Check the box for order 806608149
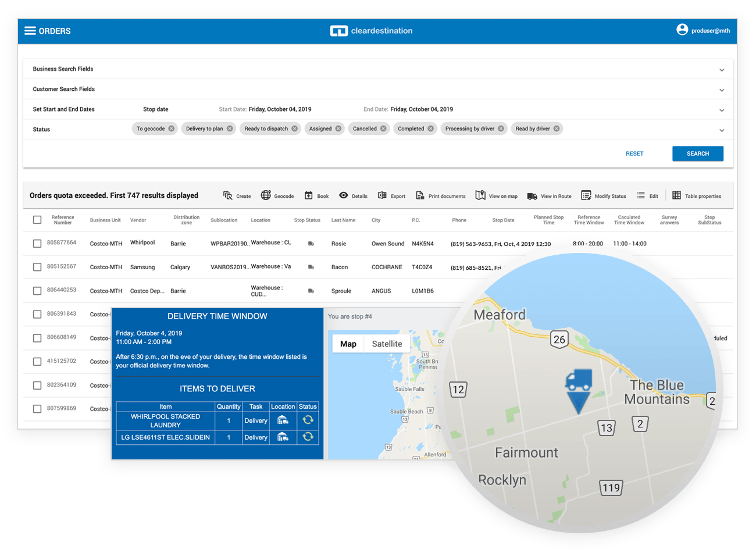756x553 pixels. coord(37,338)
